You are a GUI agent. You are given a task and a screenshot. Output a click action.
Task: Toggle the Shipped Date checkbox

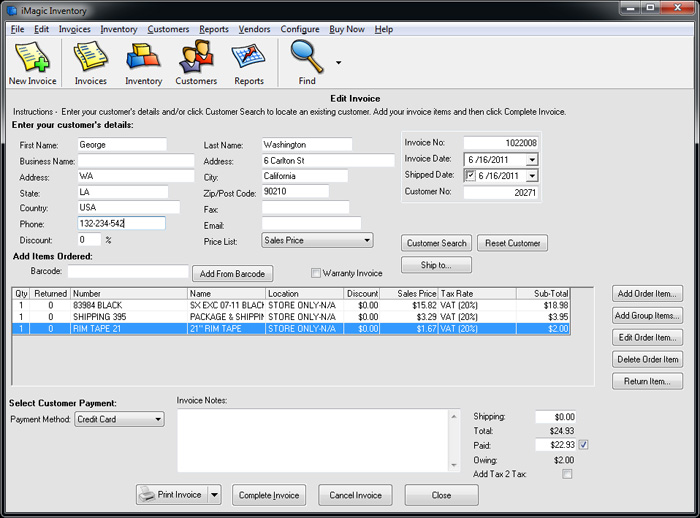point(471,176)
